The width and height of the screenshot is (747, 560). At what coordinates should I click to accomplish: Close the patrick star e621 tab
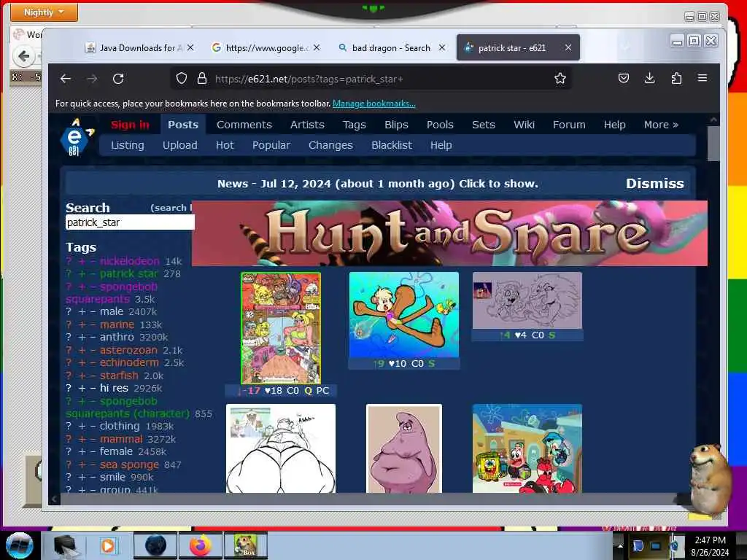click(568, 47)
